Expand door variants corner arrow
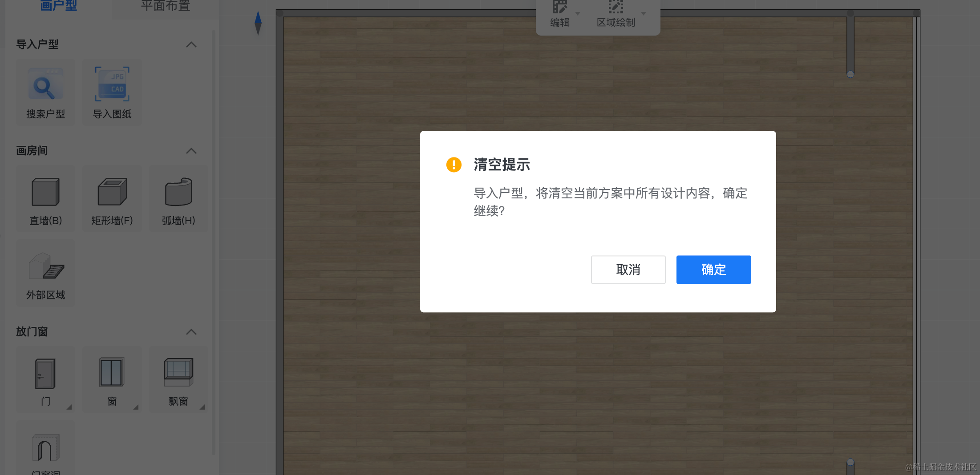Image resolution: width=980 pixels, height=475 pixels. point(69,407)
